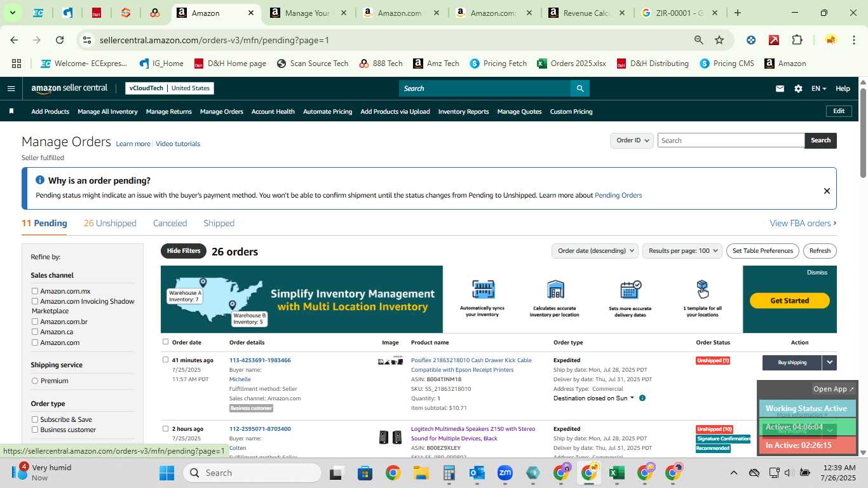Click the Hide Filters button
The height and width of the screenshot is (488, 868).
184,251
